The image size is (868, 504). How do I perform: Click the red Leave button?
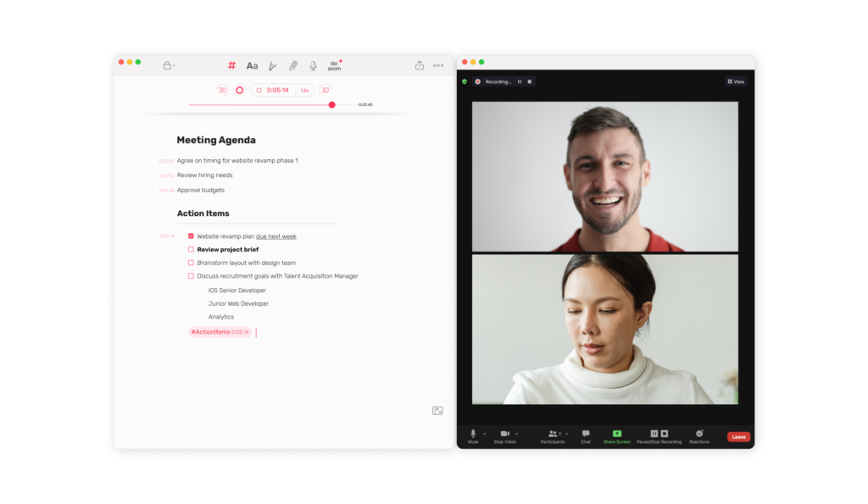click(738, 437)
